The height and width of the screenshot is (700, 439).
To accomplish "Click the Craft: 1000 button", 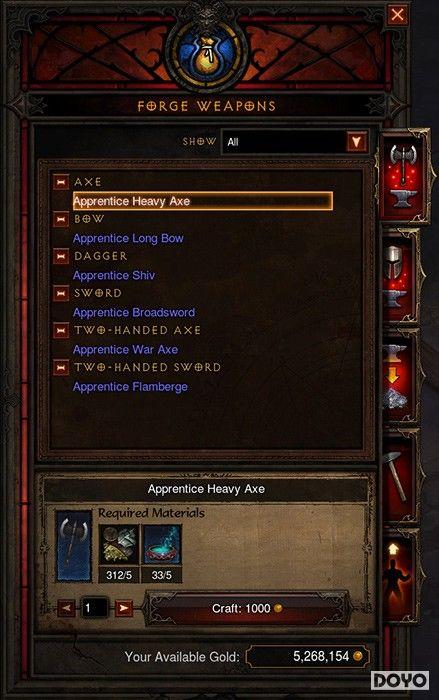I will pyautogui.click(x=247, y=608).
